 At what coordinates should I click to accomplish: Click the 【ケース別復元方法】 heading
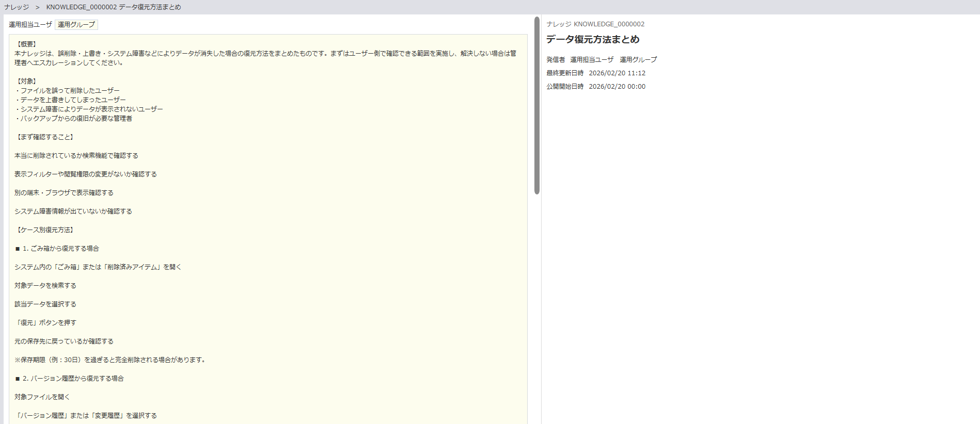(45, 230)
